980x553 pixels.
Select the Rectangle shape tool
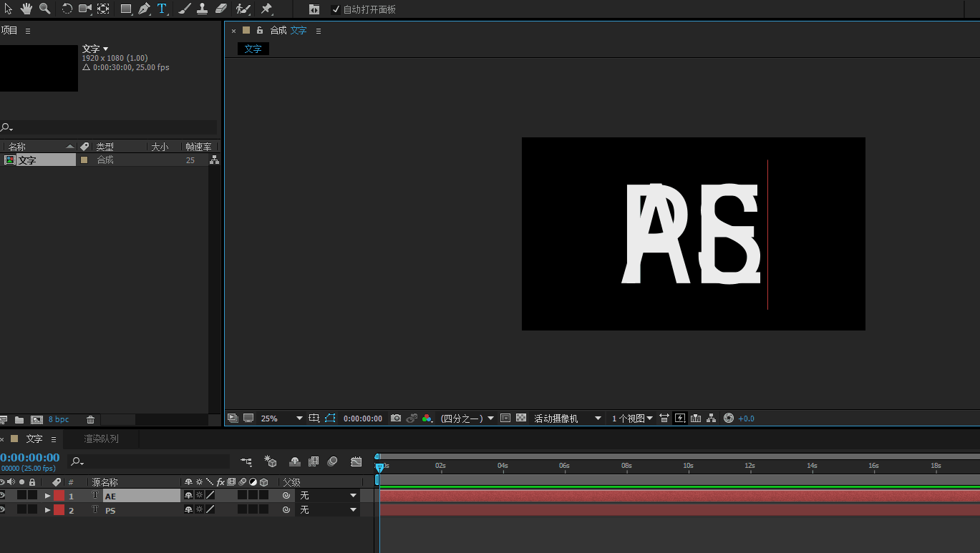[126, 9]
